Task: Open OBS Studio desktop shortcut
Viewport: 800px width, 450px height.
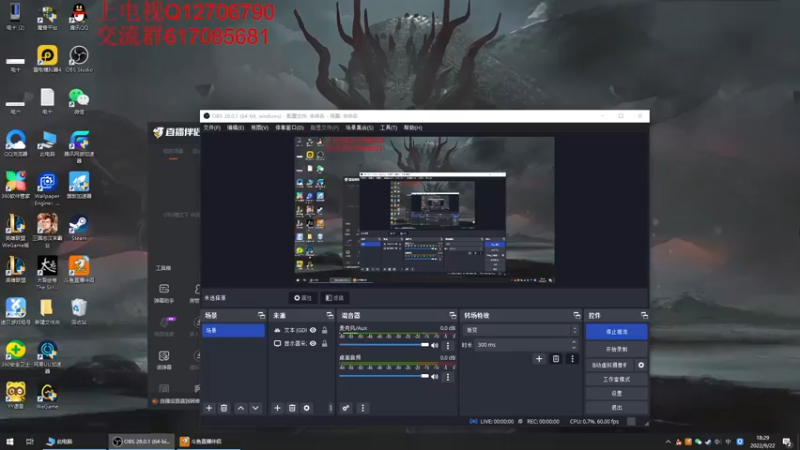Action: pyautogui.click(x=79, y=59)
